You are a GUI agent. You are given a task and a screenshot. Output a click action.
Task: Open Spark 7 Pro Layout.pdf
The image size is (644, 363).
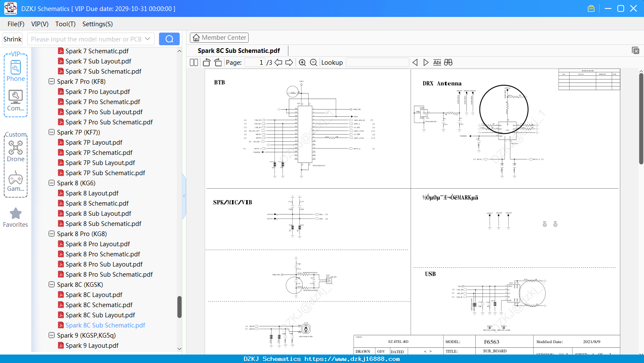(x=98, y=91)
